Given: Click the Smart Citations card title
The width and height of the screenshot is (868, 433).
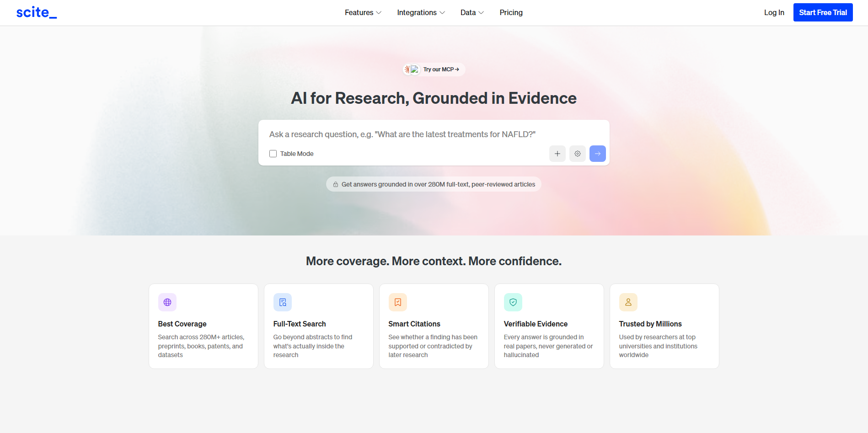Looking at the screenshot, I should [x=414, y=324].
